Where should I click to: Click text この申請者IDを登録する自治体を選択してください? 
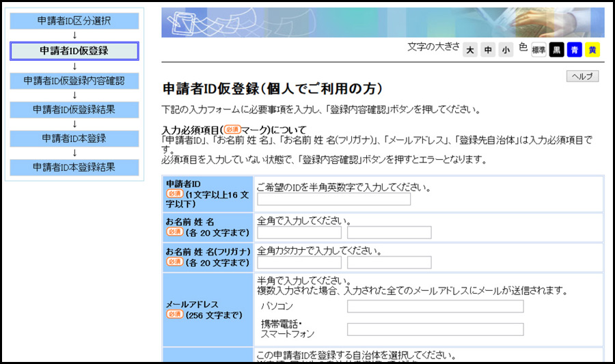coord(356,355)
